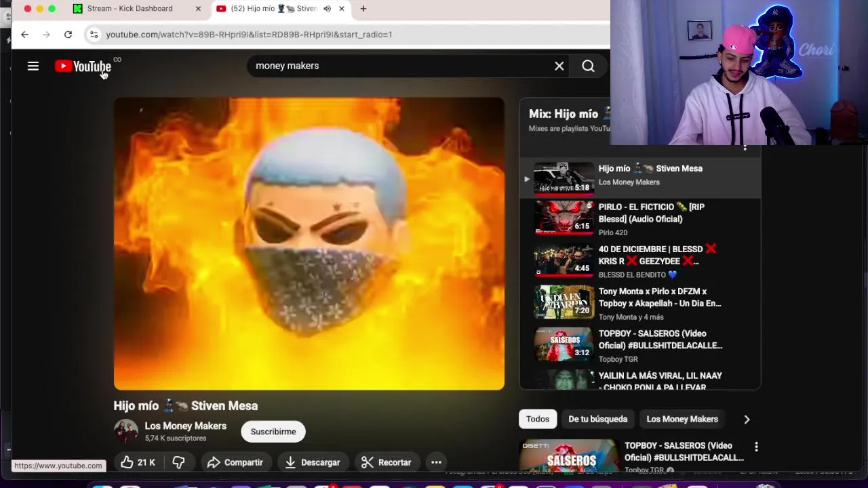
Task: Play Un Dia En... Tony Monta in mix
Action: coord(640,303)
